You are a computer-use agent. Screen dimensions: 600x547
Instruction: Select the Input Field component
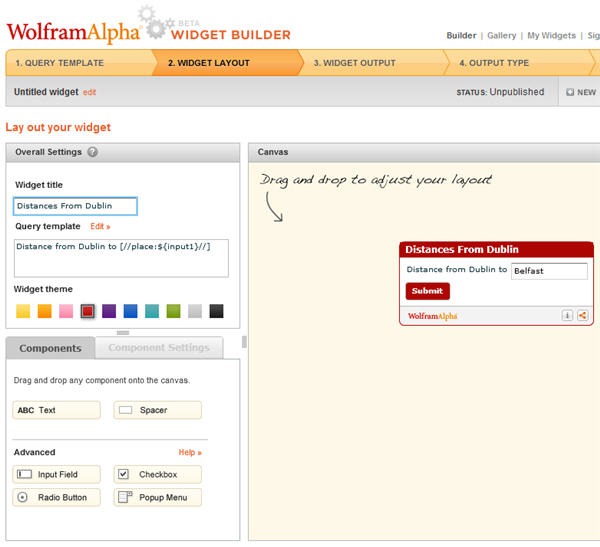pos(56,474)
